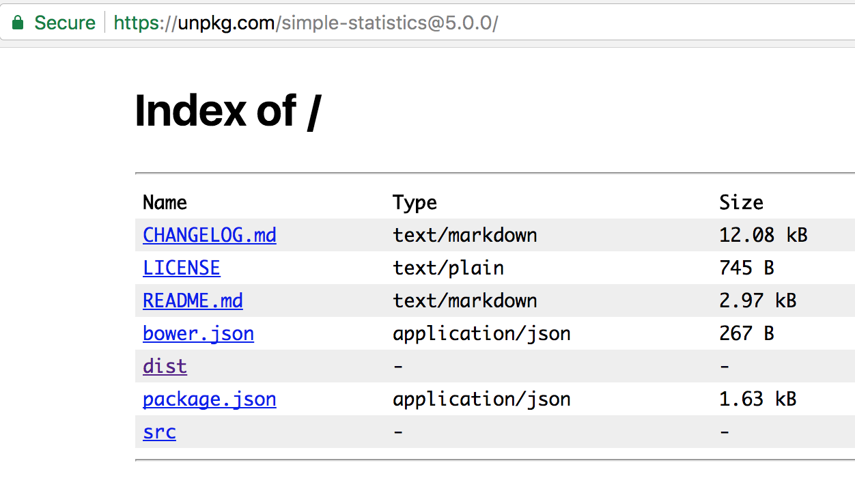Screen dimensions: 855x504
Task: Click the unpkg.com URL in address bar
Action: tap(306, 23)
